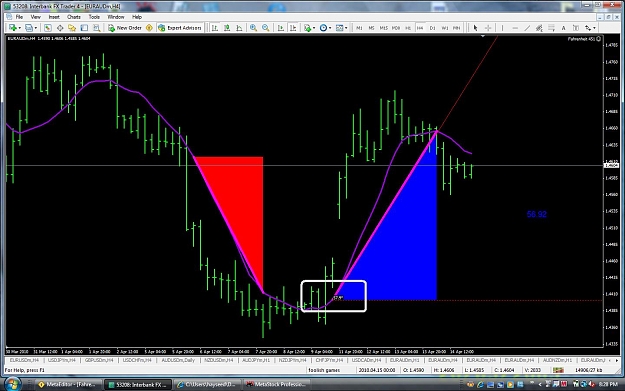
Task: Click the Windows Start button
Action: pyautogui.click(x=13, y=385)
